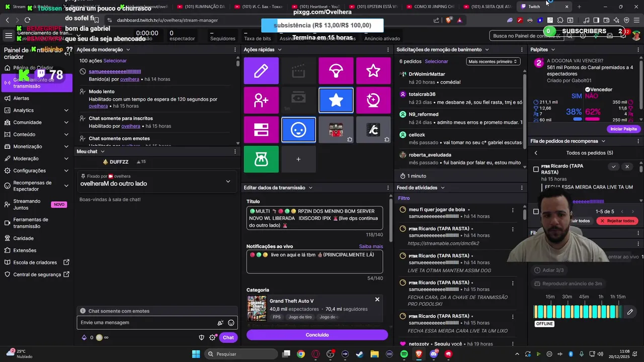Click Rejeitar todos button
Viewport: 644px width, 362px height.
pos(617,221)
